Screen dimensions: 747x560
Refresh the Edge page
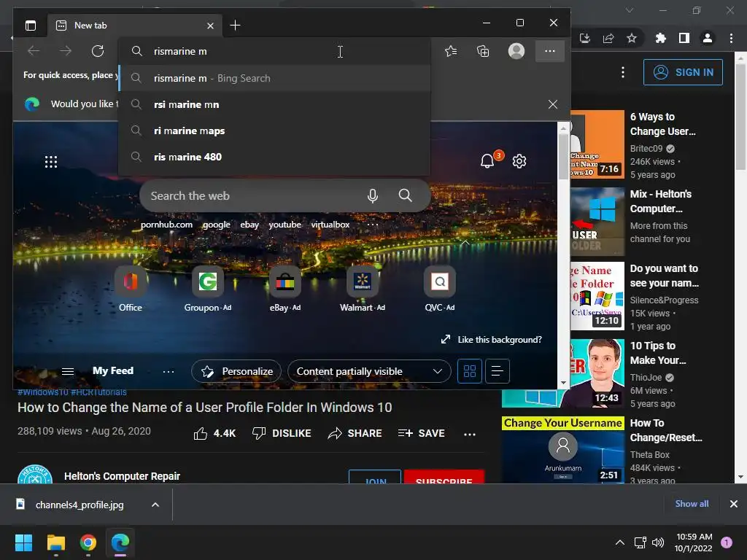98,51
